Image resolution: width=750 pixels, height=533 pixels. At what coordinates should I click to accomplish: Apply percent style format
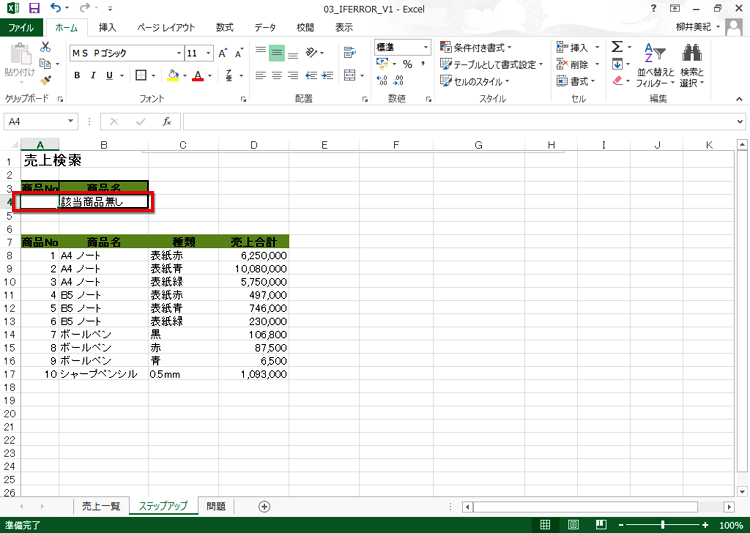click(x=408, y=64)
